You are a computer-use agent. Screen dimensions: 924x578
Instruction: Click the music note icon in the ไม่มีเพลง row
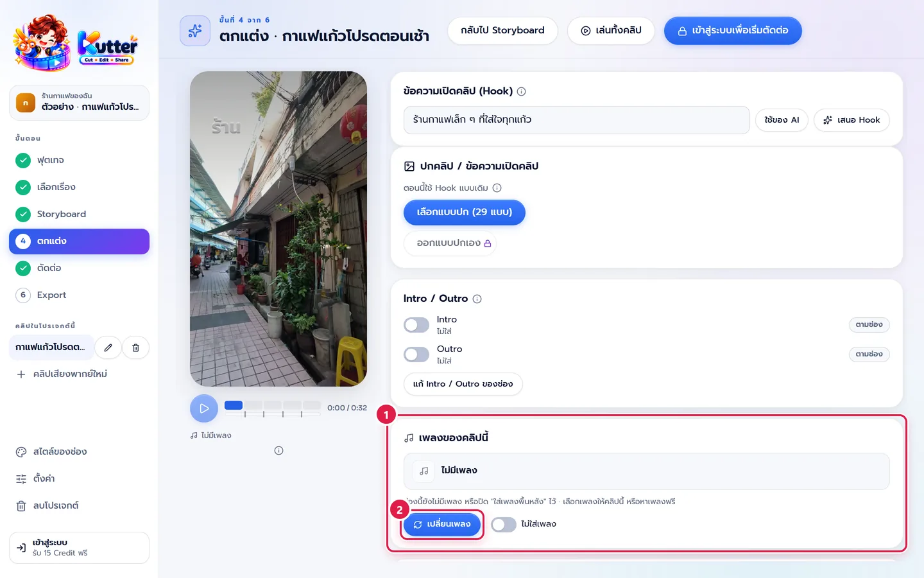pos(424,471)
